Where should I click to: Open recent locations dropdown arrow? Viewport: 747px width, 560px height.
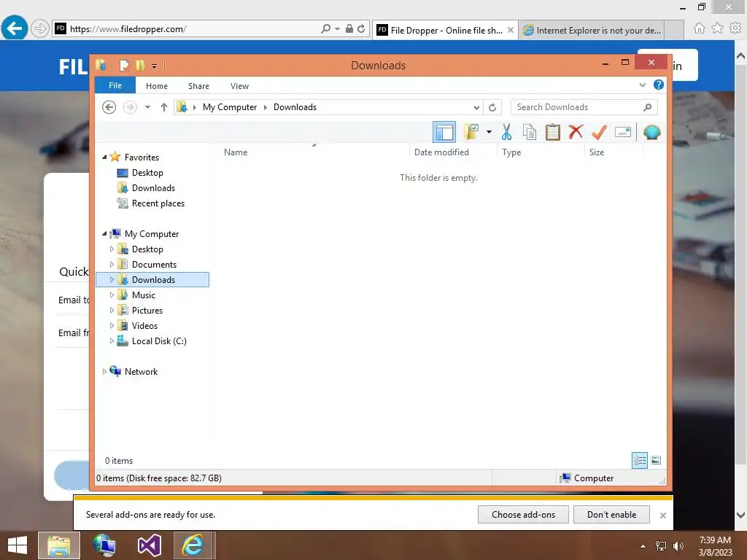(x=147, y=107)
